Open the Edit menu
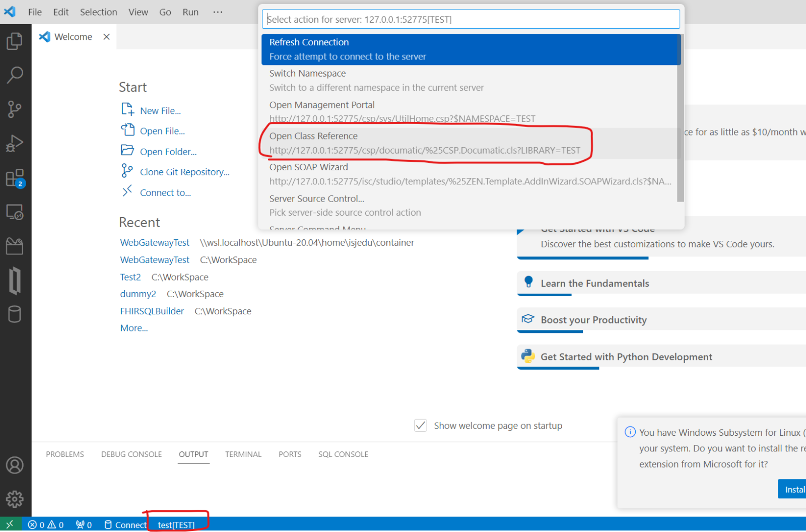The height and width of the screenshot is (532, 806). (x=61, y=12)
